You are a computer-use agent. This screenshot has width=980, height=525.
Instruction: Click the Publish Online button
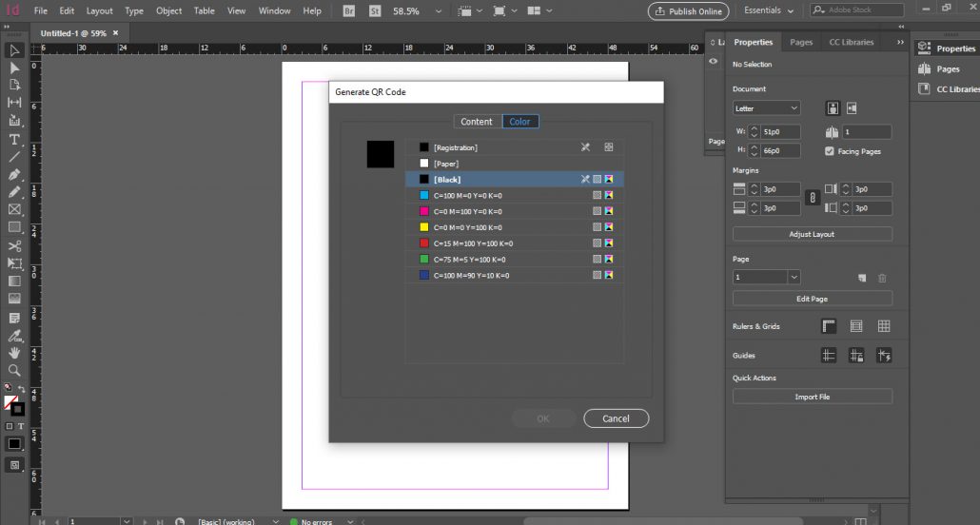[689, 11]
